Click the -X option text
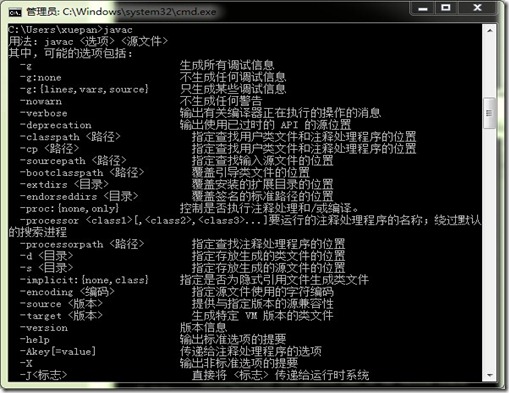The width and height of the screenshot is (509, 393). (26, 363)
